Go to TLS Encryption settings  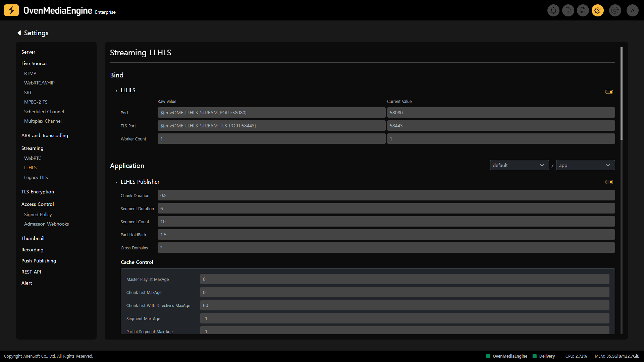click(x=38, y=192)
